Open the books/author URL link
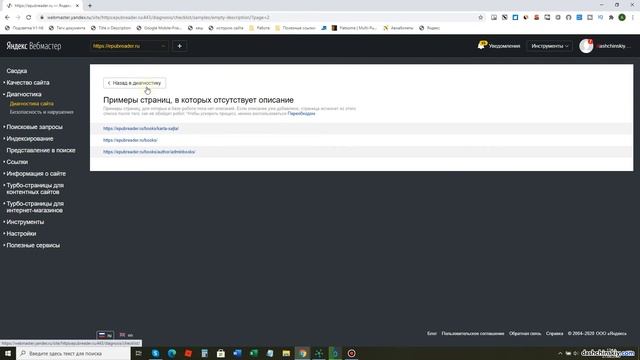 pos(149,152)
